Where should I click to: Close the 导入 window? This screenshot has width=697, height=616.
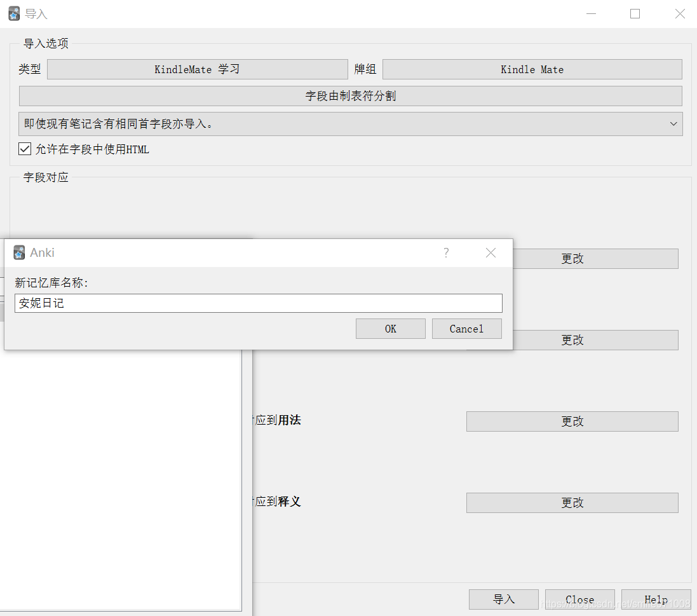[x=680, y=14]
